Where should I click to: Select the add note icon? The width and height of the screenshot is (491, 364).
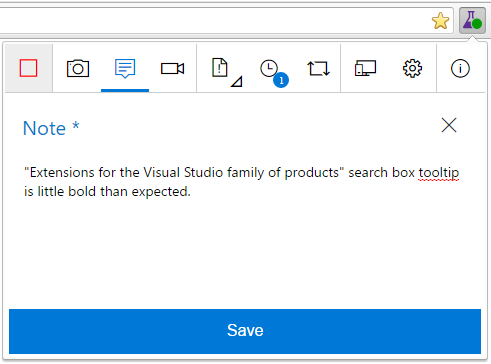[125, 68]
